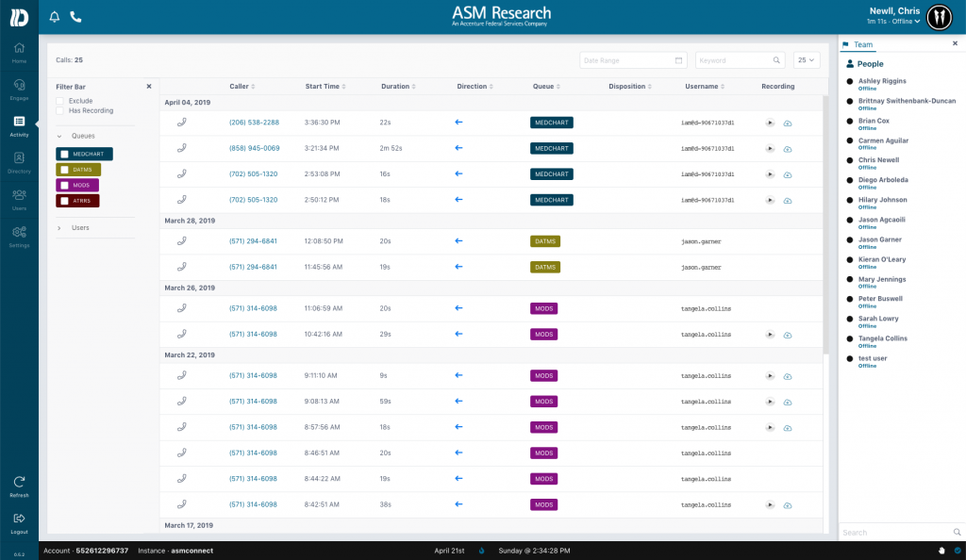Screen dimensions: 966x560
Task: Open Settings in the sidebar
Action: (x=19, y=237)
